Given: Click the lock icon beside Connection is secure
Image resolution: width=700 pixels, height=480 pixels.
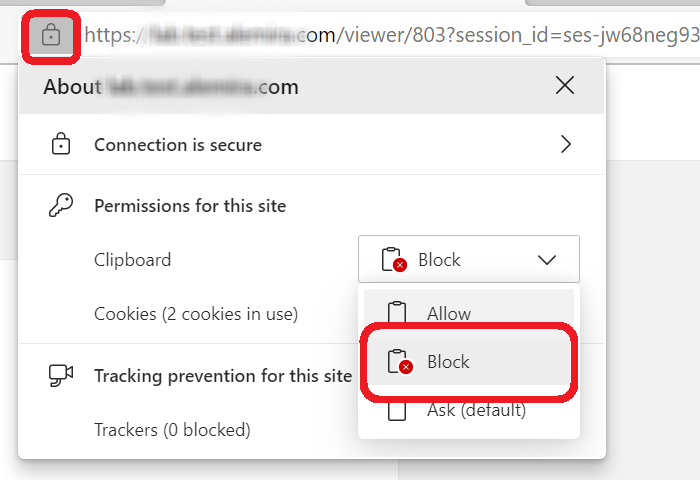Looking at the screenshot, I should tap(60, 145).
